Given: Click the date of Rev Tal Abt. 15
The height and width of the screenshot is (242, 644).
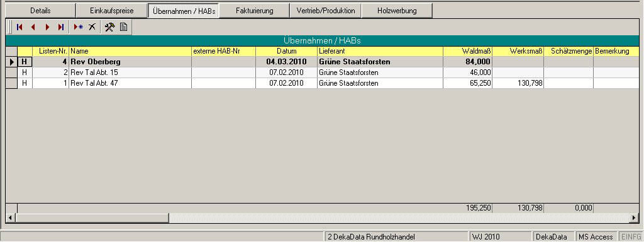Looking at the screenshot, I should click(x=286, y=72).
